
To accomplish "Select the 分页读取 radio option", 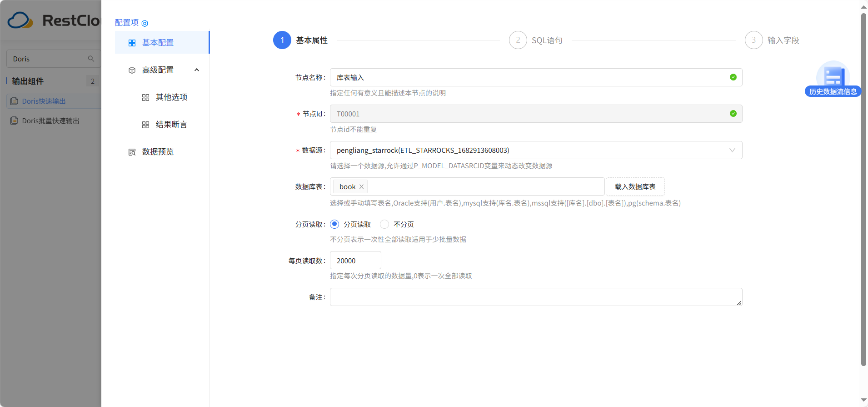I will (x=334, y=224).
